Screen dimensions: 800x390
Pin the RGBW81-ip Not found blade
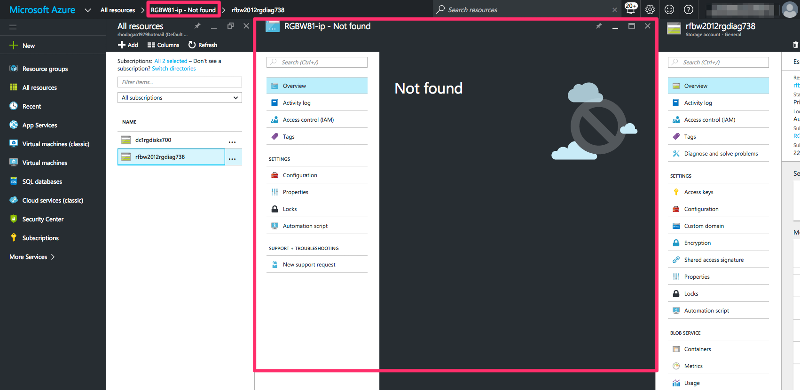pyautogui.click(x=599, y=26)
